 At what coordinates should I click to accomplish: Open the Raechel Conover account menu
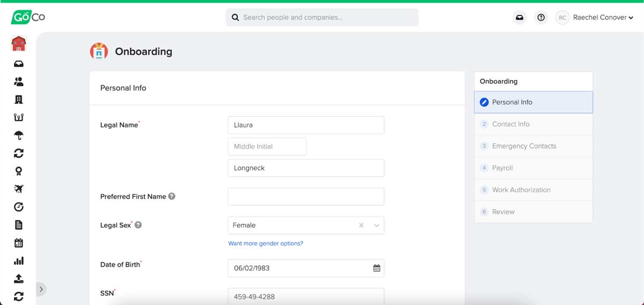pyautogui.click(x=603, y=17)
